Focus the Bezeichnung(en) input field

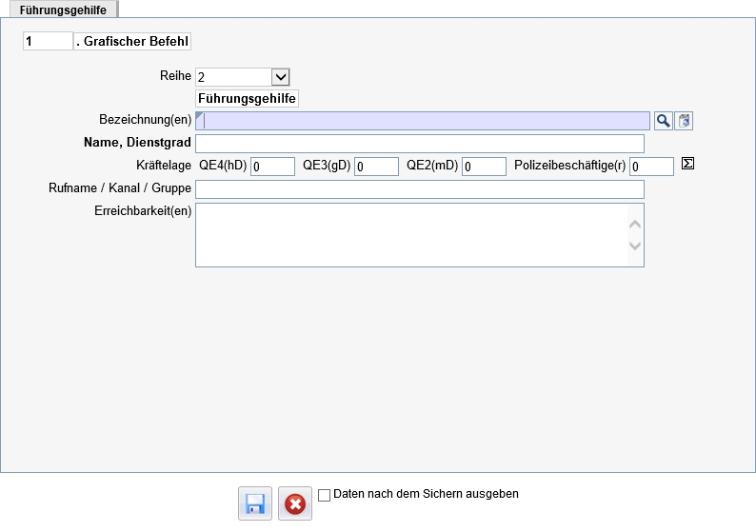pyautogui.click(x=423, y=121)
